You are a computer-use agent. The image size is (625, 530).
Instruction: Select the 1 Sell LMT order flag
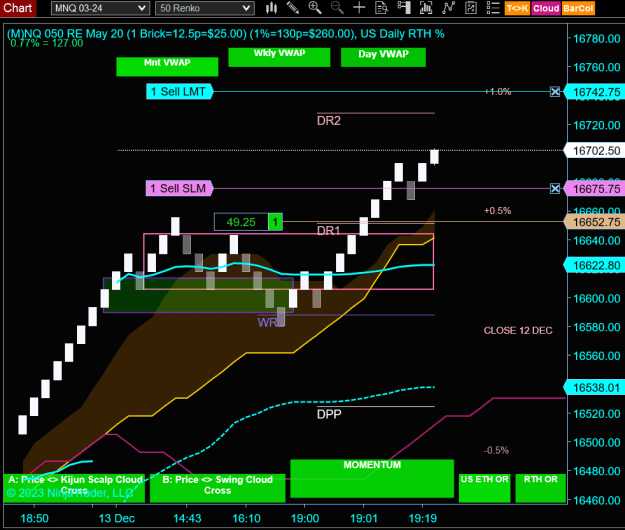(x=180, y=92)
